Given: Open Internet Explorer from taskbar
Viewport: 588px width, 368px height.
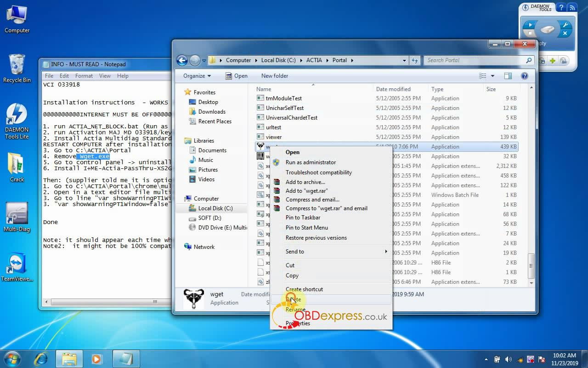Looking at the screenshot, I should click(41, 359).
